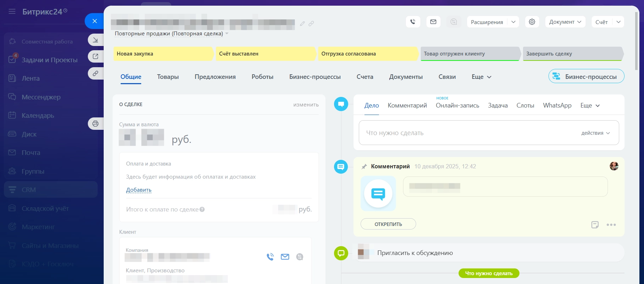Switch to the Товары tab
This screenshot has width=644, height=284.
tap(168, 77)
